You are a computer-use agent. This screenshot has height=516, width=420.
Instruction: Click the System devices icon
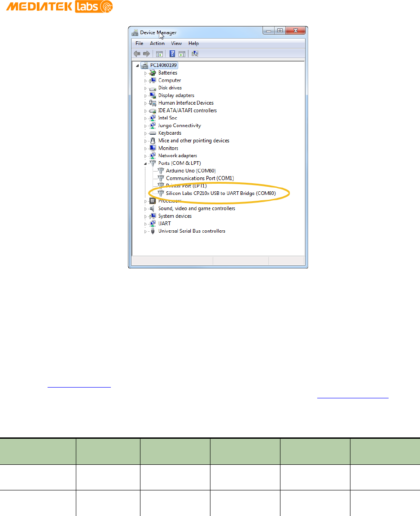coord(153,216)
